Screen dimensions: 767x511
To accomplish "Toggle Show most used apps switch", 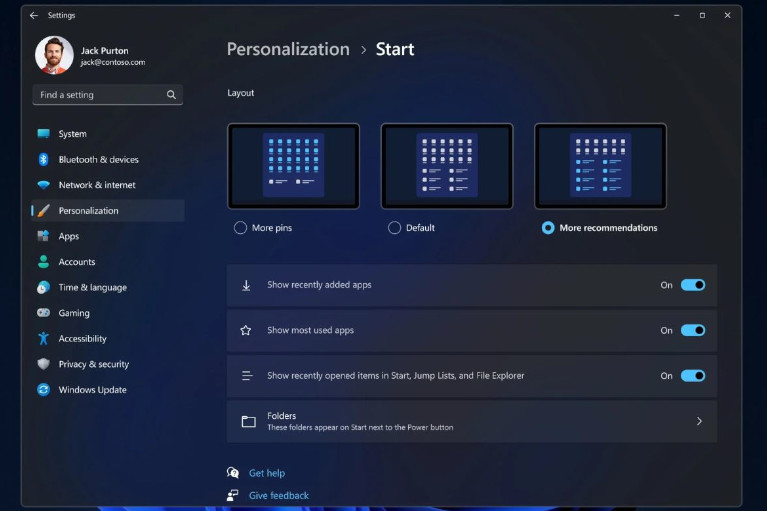I will [693, 331].
